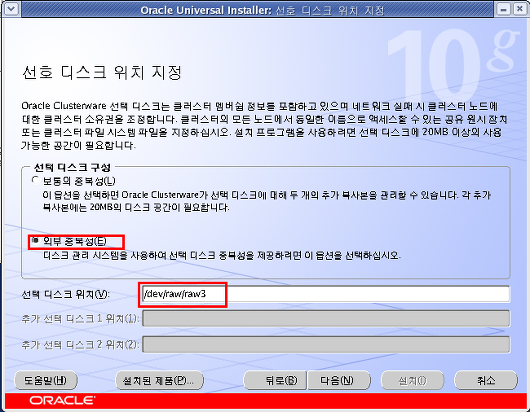Close the Oracle Universal Installer window
The height and width of the screenshot is (412, 530).
(x=520, y=9)
